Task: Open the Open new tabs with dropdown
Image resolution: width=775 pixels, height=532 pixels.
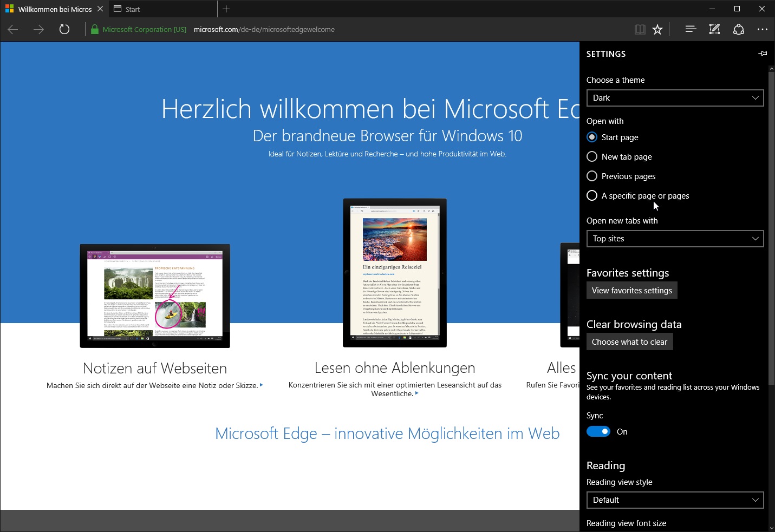Action: pos(675,239)
